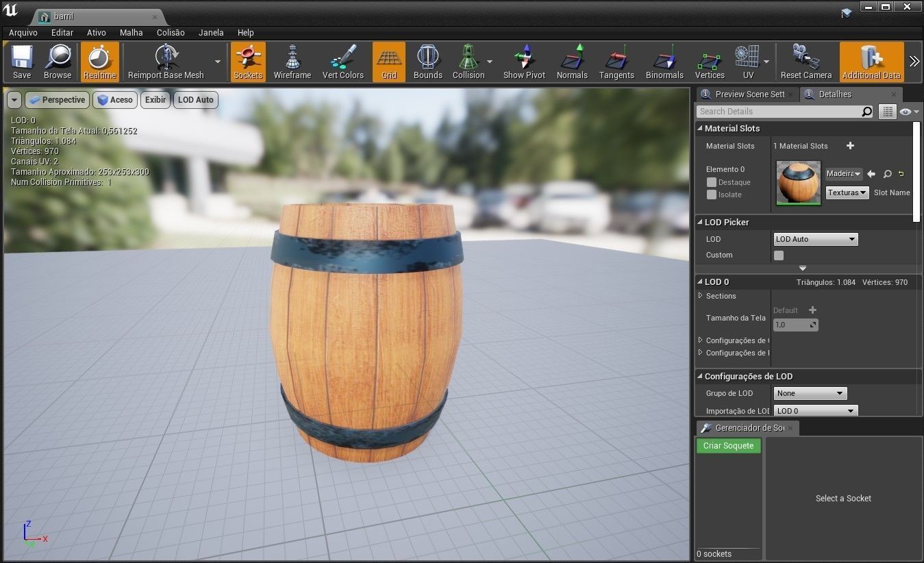Toggle Realtime rendering in toolbar
Image resolution: width=924 pixels, height=563 pixels.
(x=99, y=62)
